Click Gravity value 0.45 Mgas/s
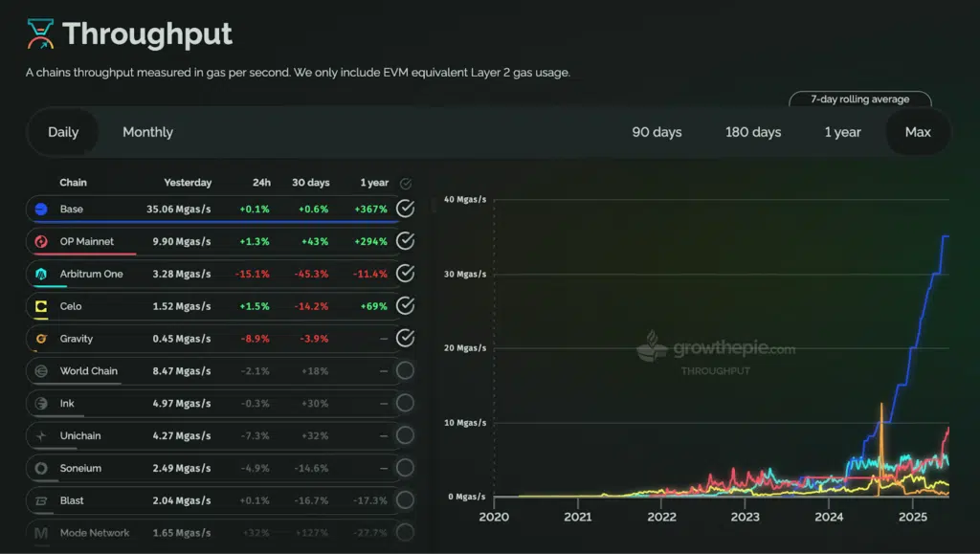The height and width of the screenshot is (554, 980). pos(182,339)
